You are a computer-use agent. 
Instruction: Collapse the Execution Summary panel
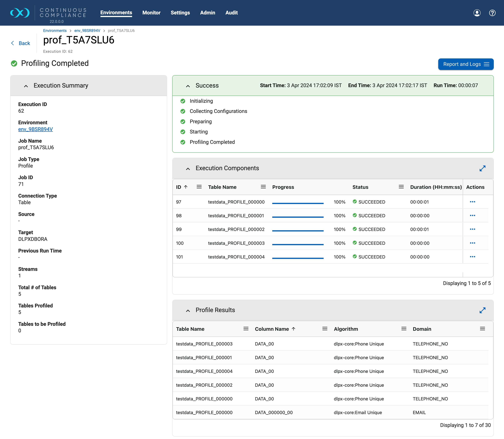click(26, 86)
